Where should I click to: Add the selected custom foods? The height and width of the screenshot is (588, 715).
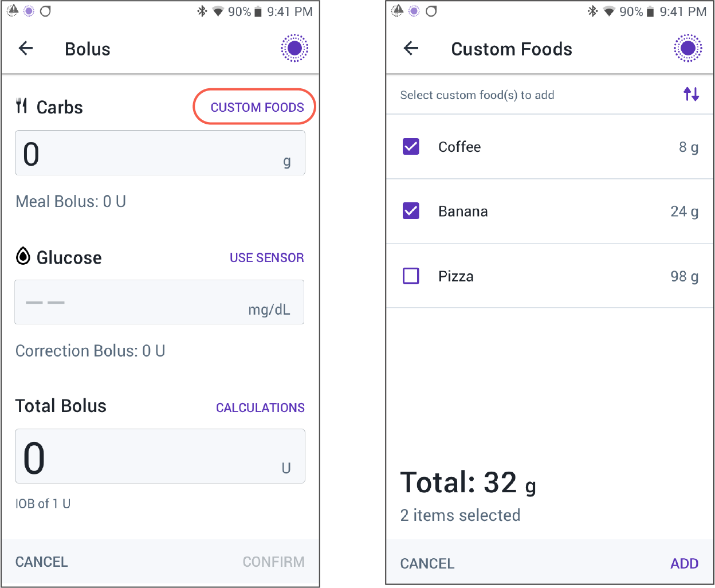[684, 563]
